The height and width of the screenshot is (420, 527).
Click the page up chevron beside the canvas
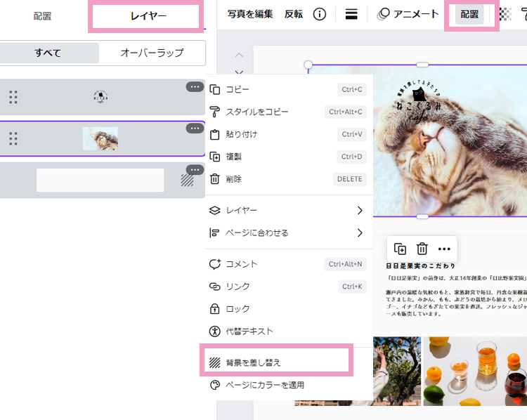click(x=239, y=55)
